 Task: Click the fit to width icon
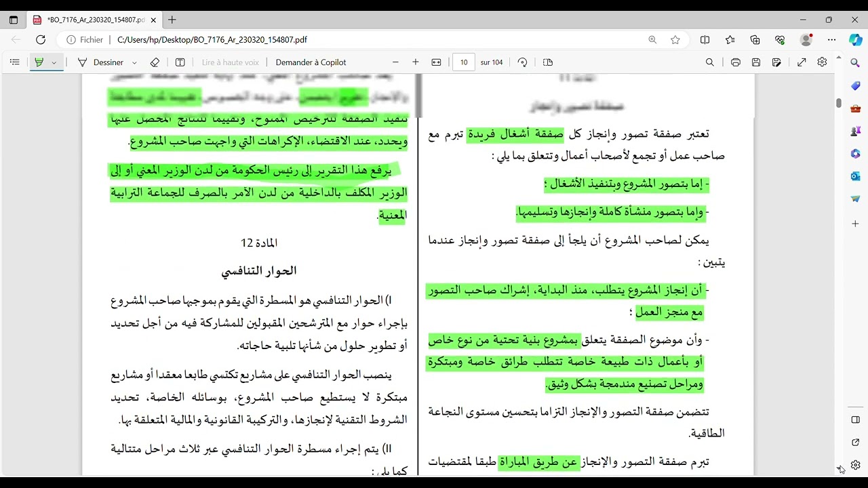pos(436,62)
